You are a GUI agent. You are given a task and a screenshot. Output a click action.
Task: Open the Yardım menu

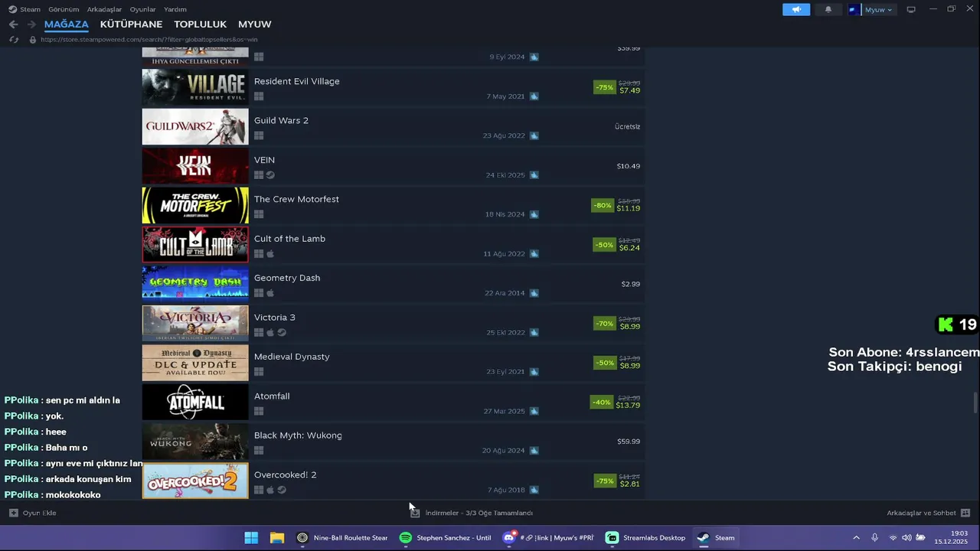tap(175, 9)
